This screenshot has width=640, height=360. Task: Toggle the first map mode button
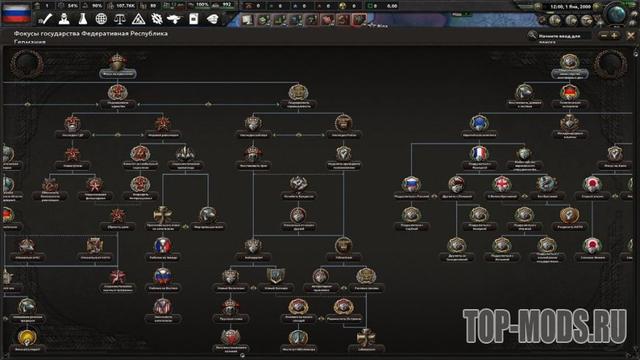point(247,19)
